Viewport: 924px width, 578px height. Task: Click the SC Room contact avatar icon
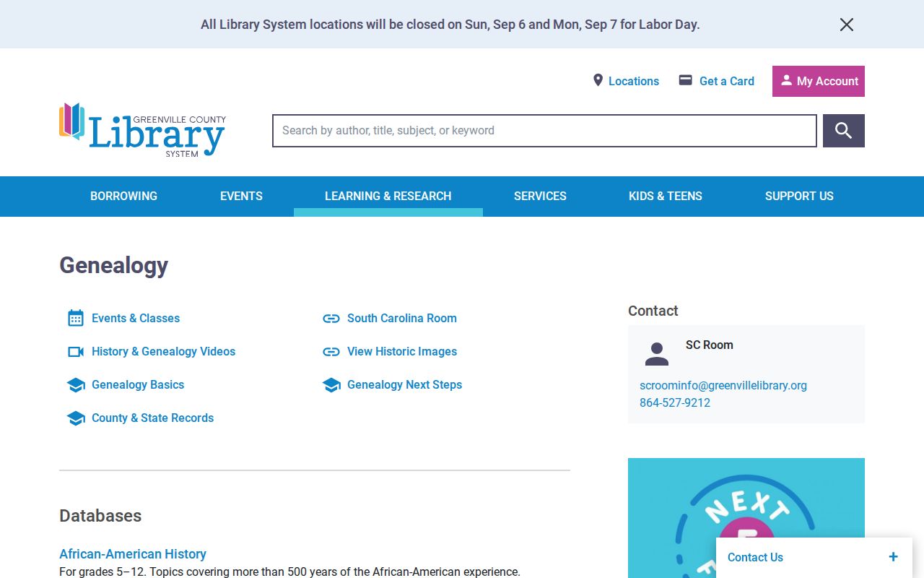pyautogui.click(x=657, y=354)
